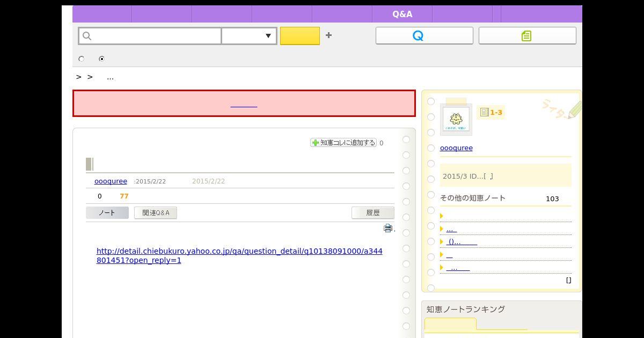644x338 pixels.
Task: Click the "[]" more link under note list
Action: pyautogui.click(x=569, y=280)
